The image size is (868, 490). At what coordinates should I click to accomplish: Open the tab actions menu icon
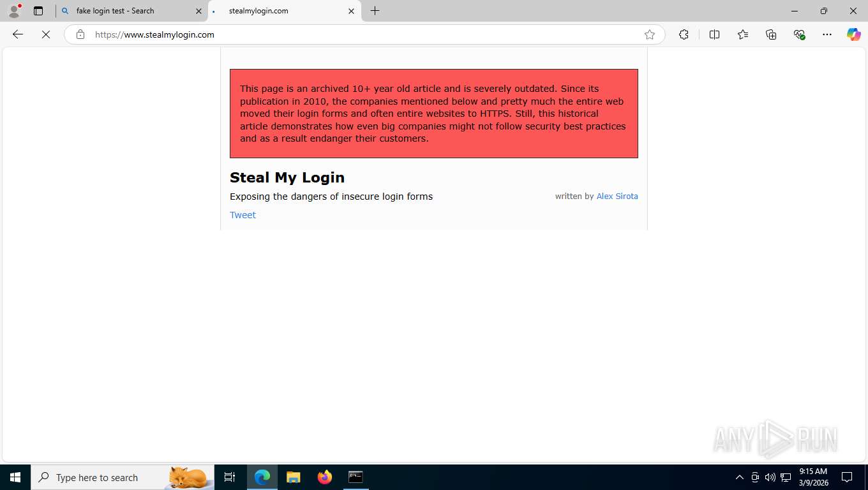coord(38,11)
